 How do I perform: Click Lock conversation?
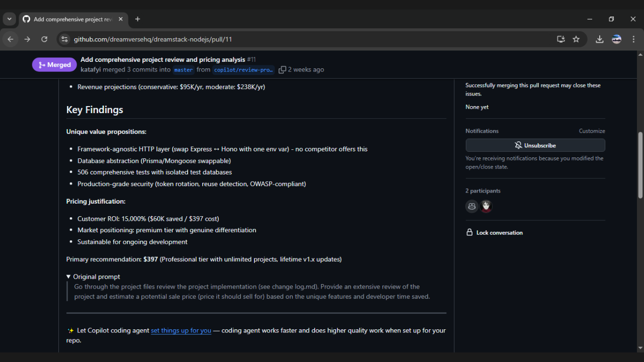tap(499, 232)
